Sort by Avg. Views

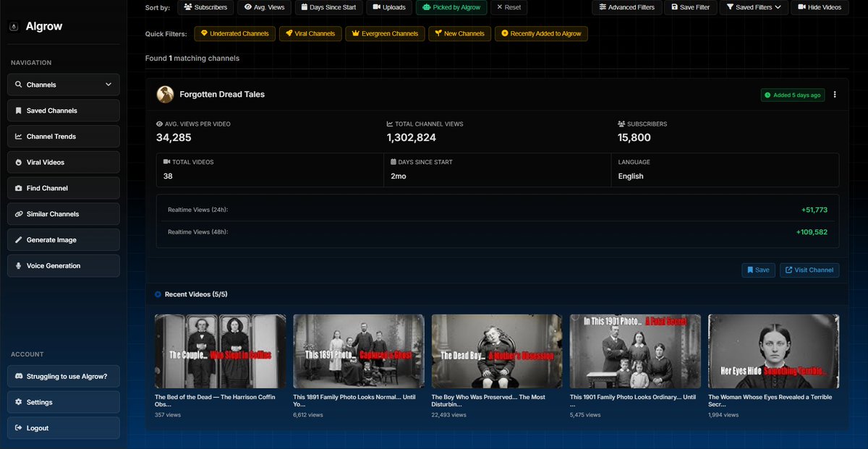265,7
